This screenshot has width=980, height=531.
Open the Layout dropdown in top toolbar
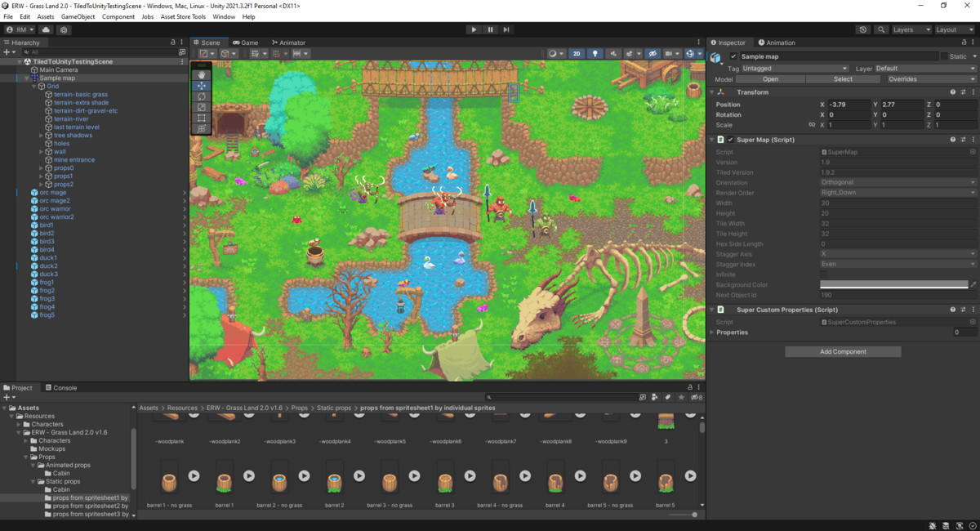[955, 29]
